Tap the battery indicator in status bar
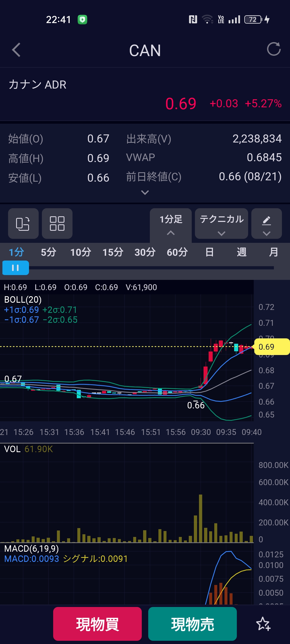 point(253,20)
